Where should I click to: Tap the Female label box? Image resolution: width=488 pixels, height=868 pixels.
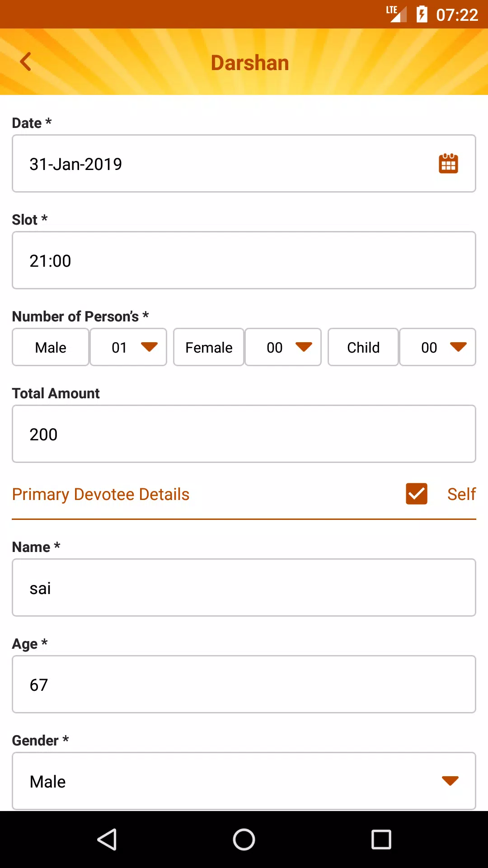point(209,347)
